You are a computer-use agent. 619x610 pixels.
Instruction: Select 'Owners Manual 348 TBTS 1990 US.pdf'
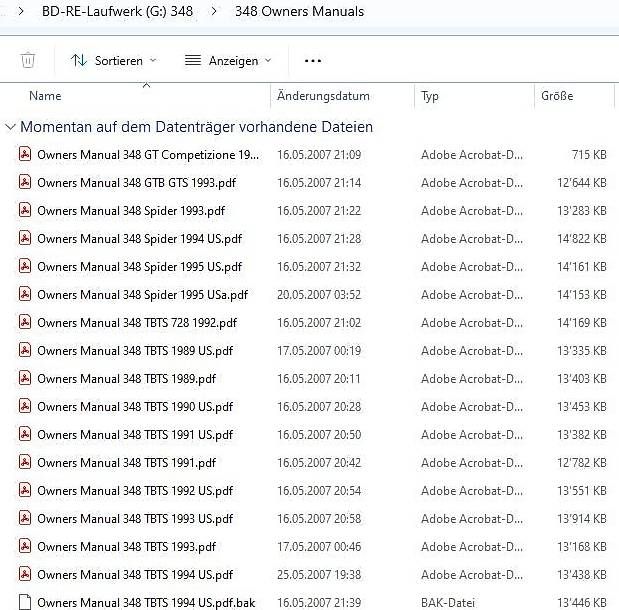coord(135,407)
